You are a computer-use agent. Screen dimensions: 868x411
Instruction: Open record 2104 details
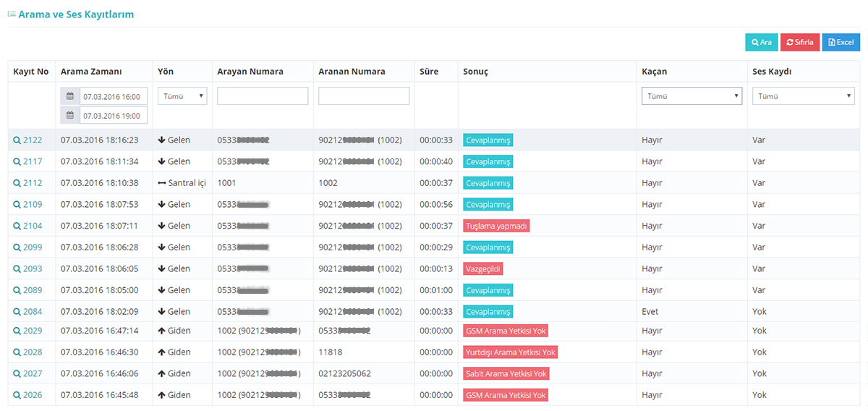[x=27, y=226]
